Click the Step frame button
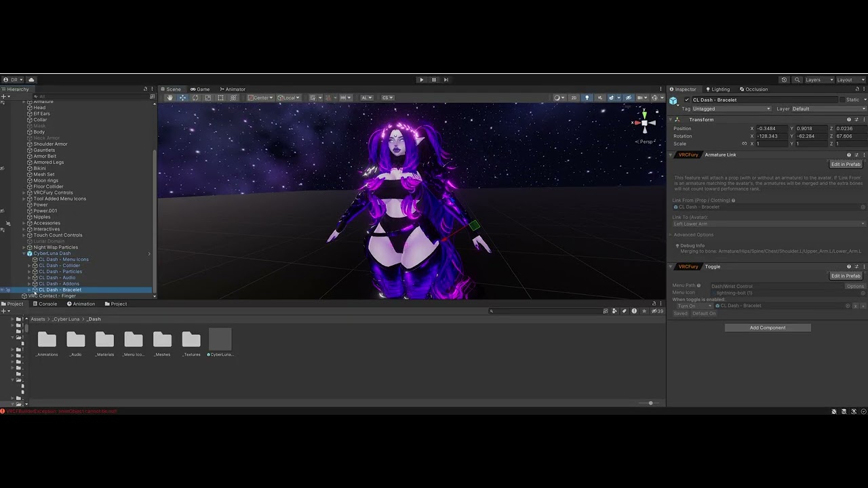 pyautogui.click(x=446, y=80)
